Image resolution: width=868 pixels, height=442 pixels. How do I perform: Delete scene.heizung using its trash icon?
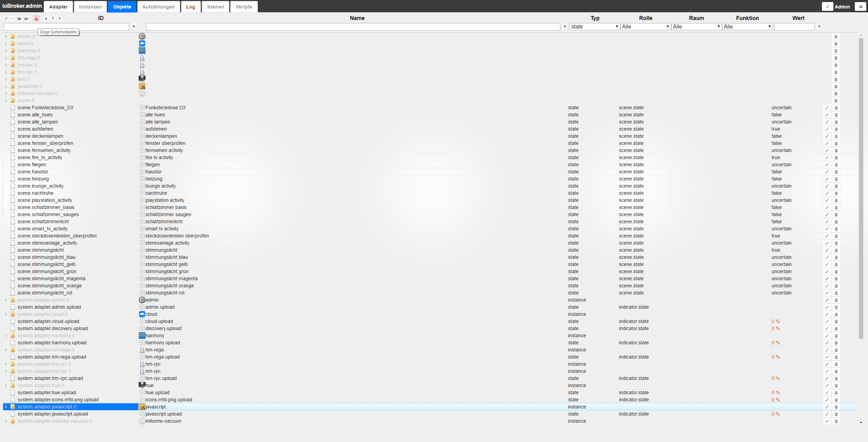click(x=836, y=179)
